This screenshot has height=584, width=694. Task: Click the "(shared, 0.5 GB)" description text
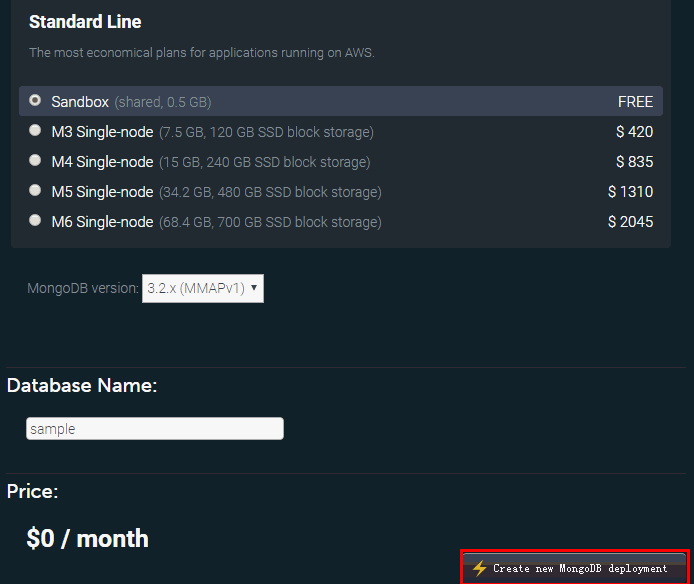(163, 102)
